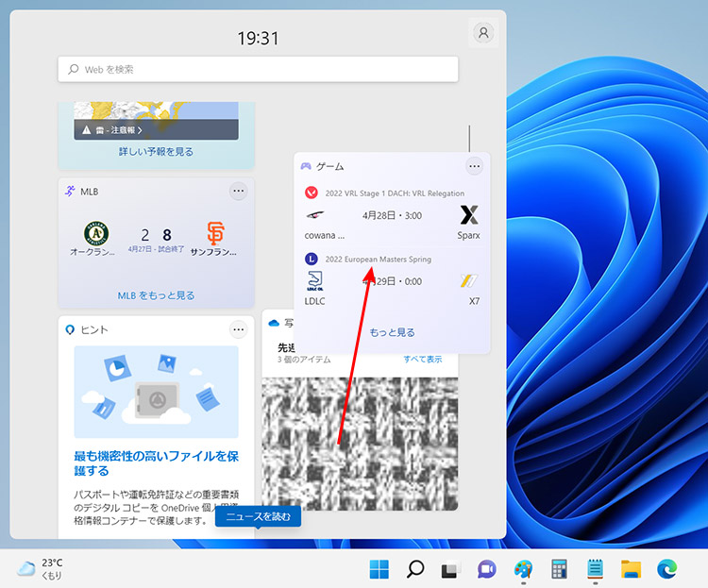Open the ゲーム widget options menu
Screen dimensions: 708x588
pos(474,166)
